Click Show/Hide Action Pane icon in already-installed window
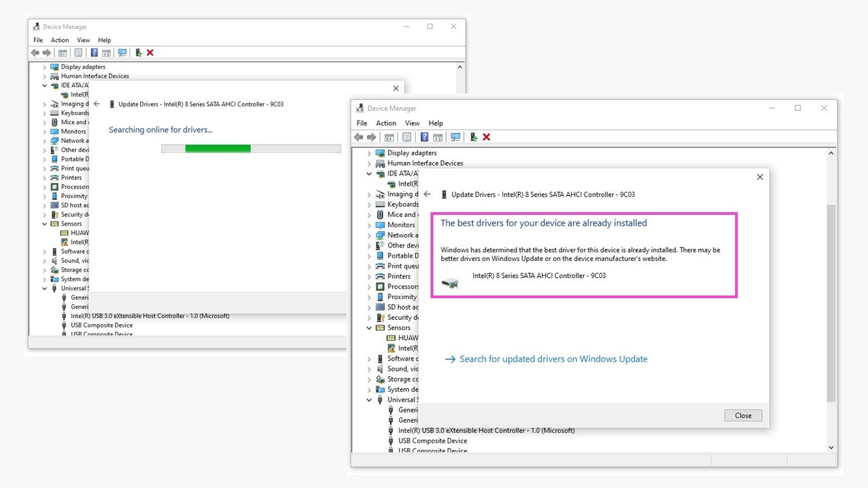 click(438, 137)
